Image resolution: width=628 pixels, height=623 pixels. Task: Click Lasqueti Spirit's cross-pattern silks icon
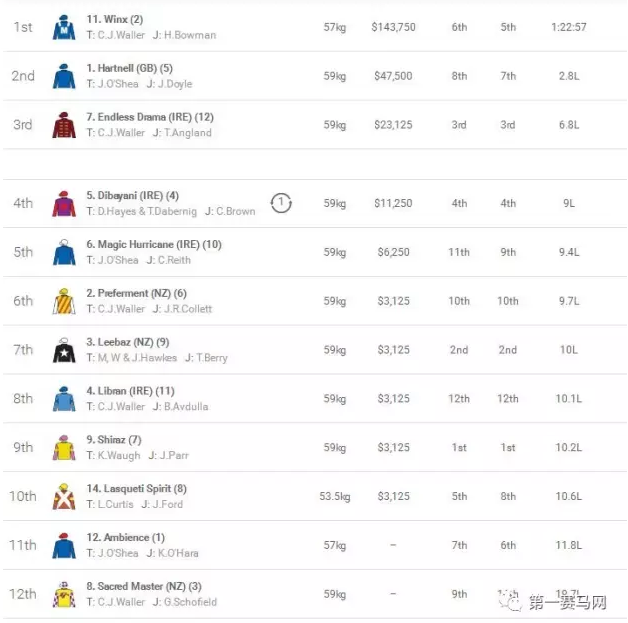[x=64, y=497]
